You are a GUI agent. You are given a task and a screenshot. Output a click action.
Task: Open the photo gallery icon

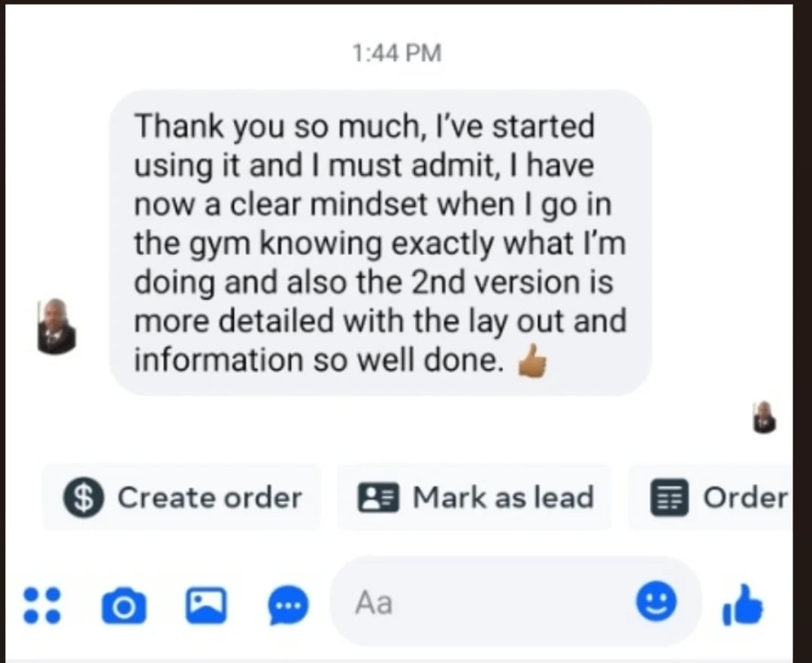pyautogui.click(x=206, y=605)
